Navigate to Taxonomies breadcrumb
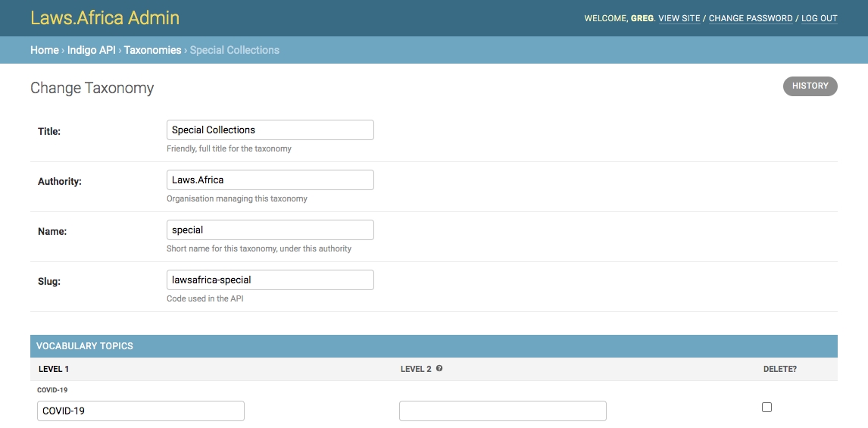The height and width of the screenshot is (428, 868). (152, 50)
